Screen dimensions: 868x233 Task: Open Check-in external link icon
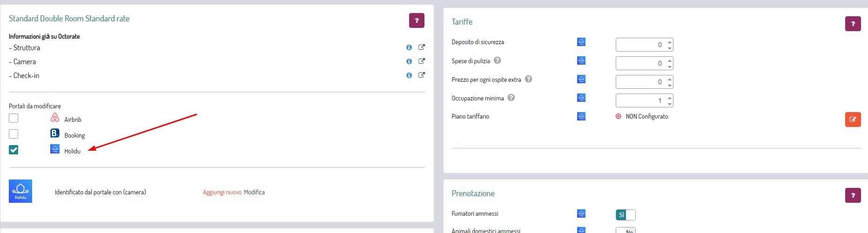[x=422, y=75]
